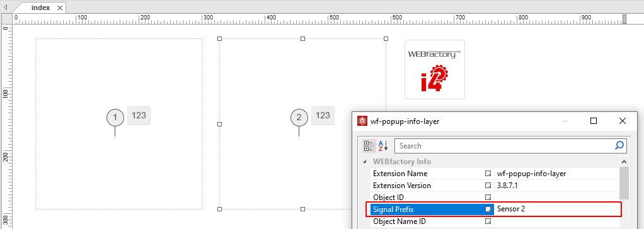The height and width of the screenshot is (229, 644).
Task: Click the 123 value next to marker 2
Action: (323, 115)
